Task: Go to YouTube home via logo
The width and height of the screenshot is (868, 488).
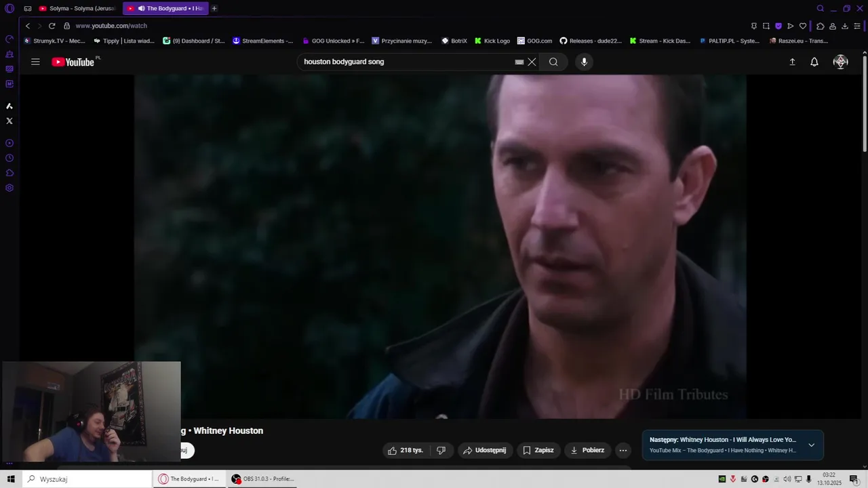Action: point(73,62)
